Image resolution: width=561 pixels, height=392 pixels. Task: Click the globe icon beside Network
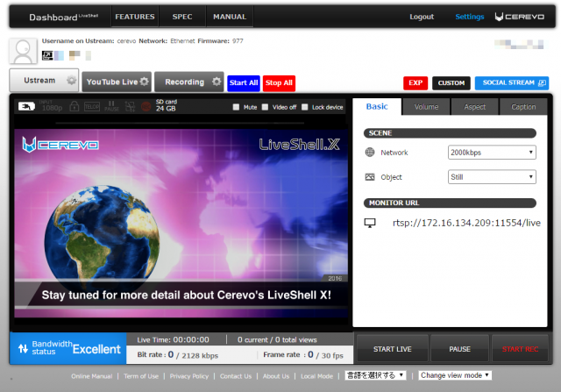tap(370, 152)
